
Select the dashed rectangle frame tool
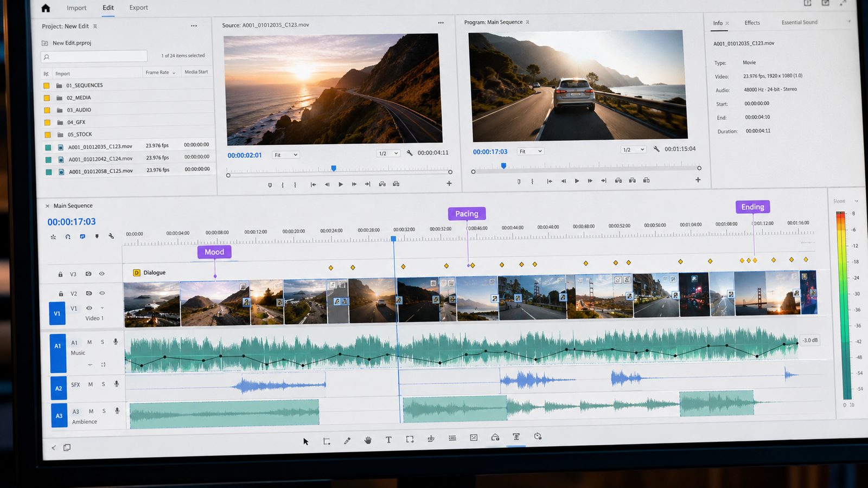pyautogui.click(x=410, y=439)
